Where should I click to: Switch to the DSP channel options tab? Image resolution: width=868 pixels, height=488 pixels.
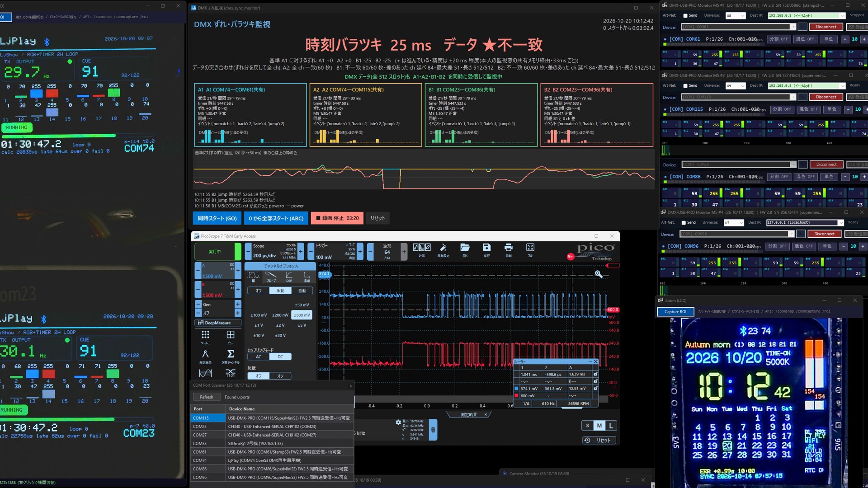tap(289, 277)
